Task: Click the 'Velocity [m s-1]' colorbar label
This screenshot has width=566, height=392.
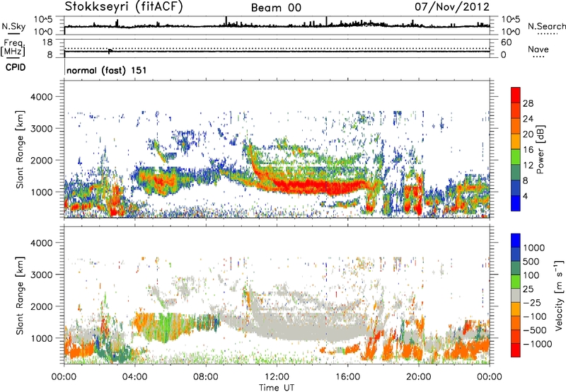Action: tap(559, 295)
